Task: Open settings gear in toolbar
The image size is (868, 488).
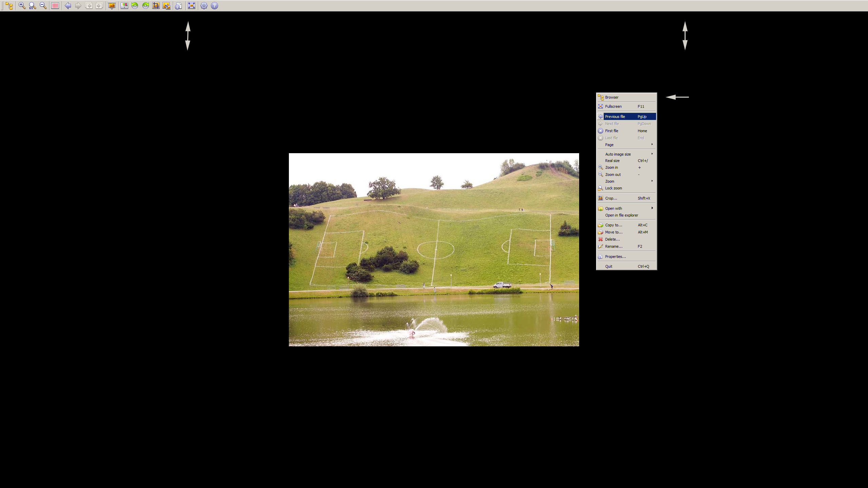Action: tap(204, 6)
